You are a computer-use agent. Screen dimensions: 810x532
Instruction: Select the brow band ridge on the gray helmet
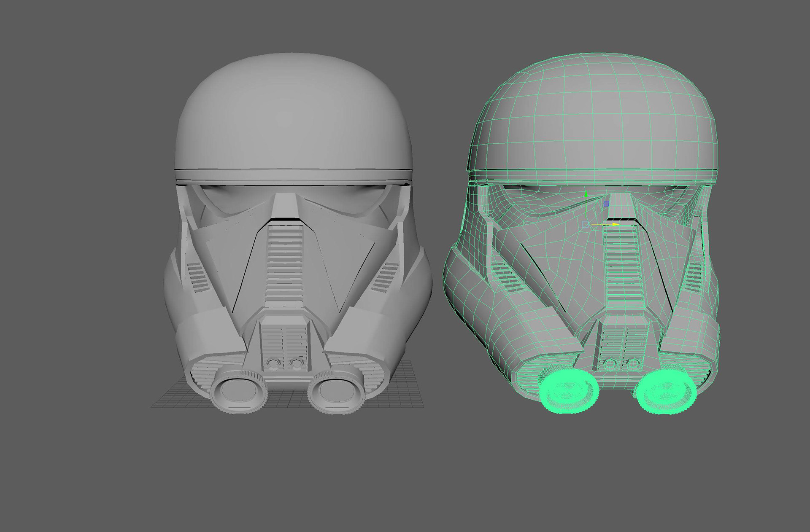click(293, 174)
